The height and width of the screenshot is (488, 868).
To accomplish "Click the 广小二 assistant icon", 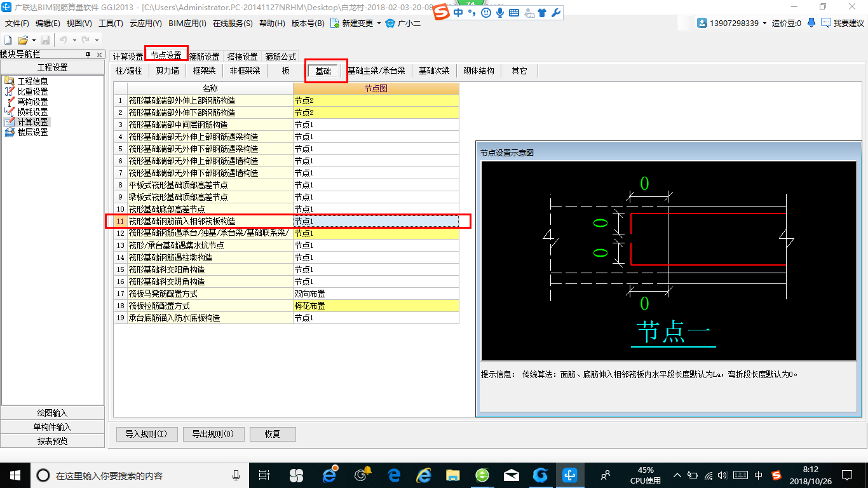I will pos(390,24).
